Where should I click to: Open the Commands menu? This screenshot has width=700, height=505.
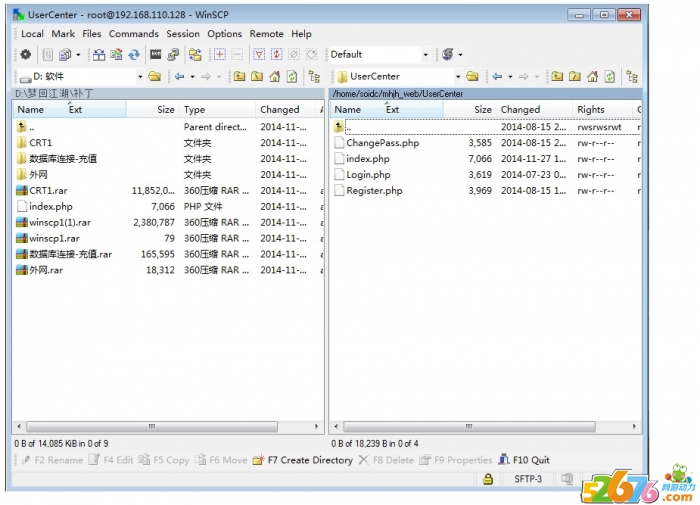coord(133,33)
